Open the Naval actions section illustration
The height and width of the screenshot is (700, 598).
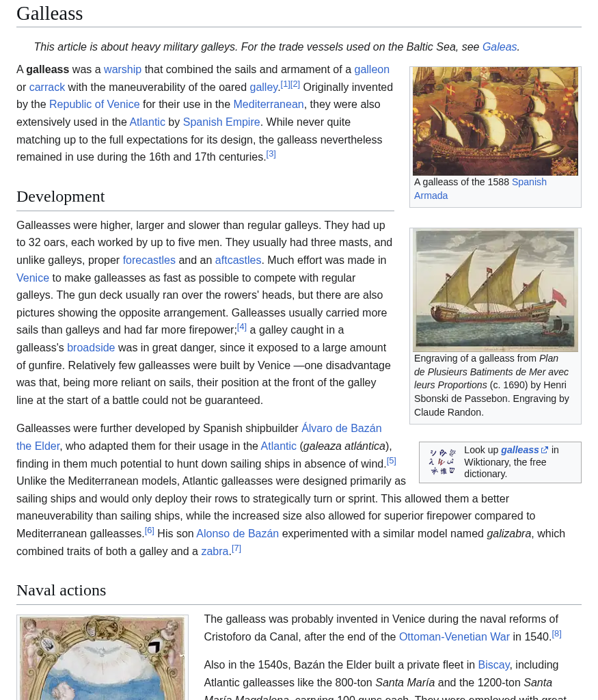[103, 658]
